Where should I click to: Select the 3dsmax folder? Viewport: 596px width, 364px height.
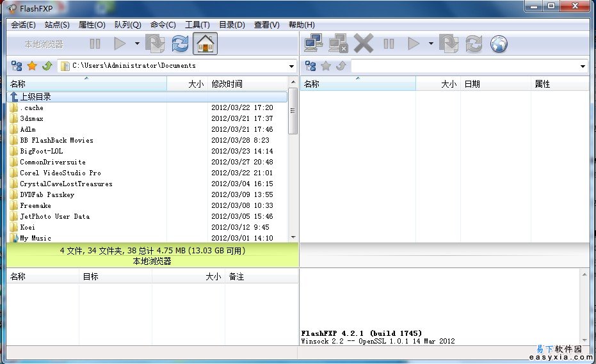point(147,118)
